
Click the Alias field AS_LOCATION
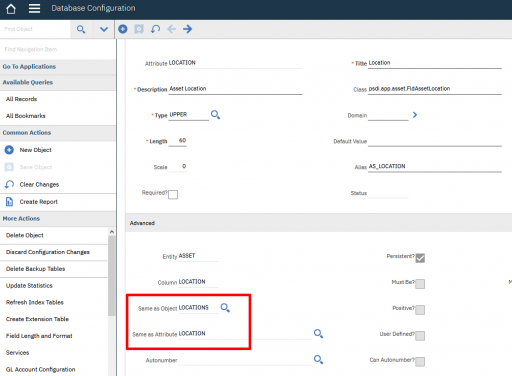point(435,167)
